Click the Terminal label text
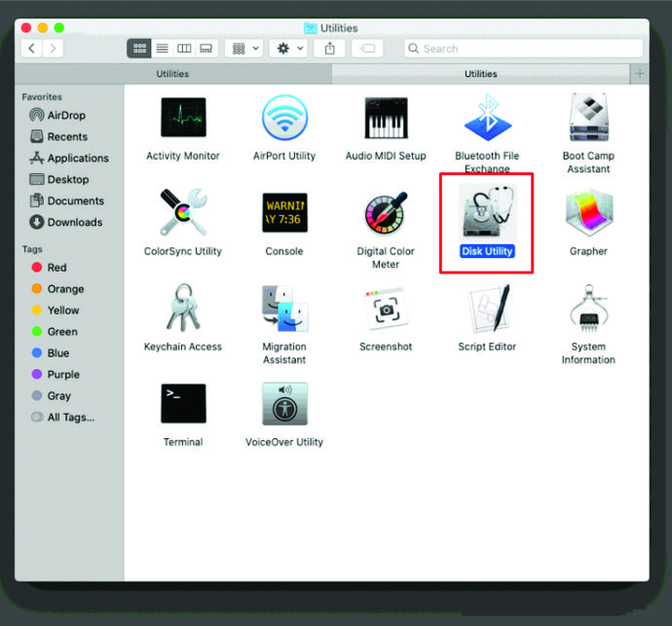 pyautogui.click(x=183, y=442)
